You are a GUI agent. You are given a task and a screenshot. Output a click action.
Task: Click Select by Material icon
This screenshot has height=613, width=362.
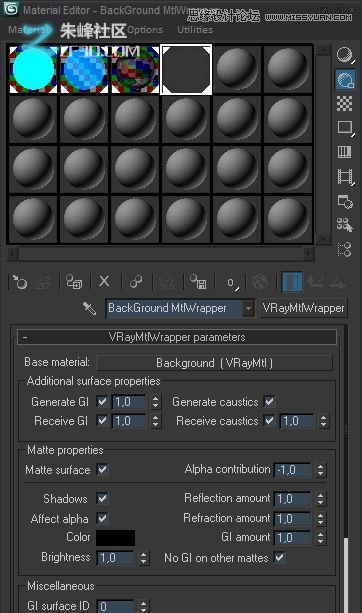pyautogui.click(x=345, y=225)
